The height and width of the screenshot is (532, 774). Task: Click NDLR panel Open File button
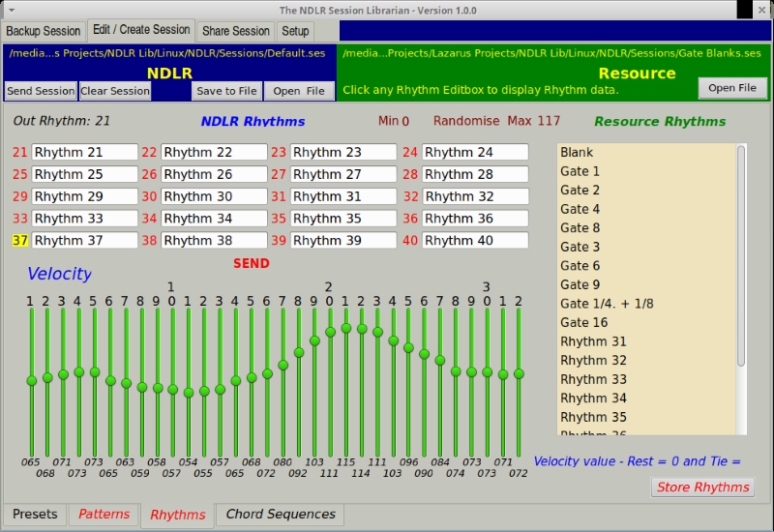(x=299, y=91)
